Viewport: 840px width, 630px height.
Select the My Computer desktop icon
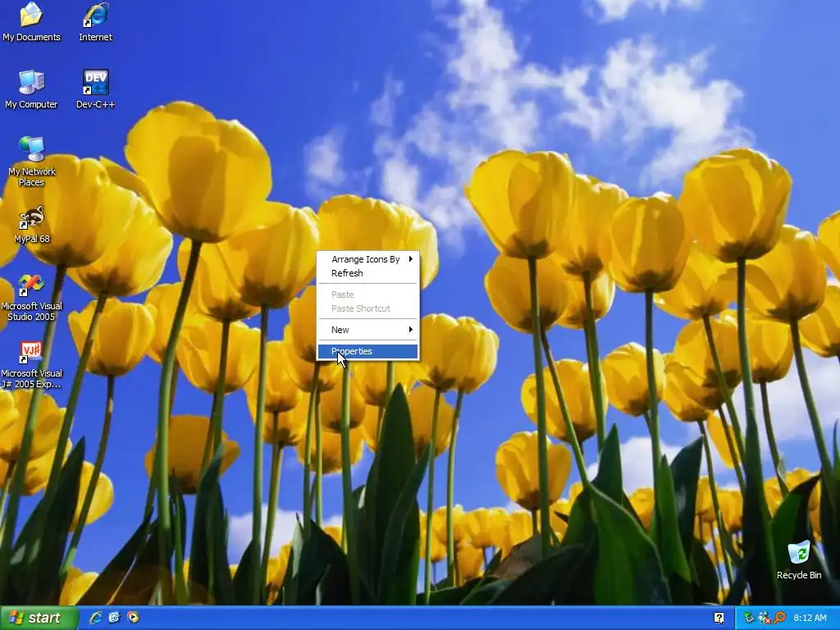(31, 89)
